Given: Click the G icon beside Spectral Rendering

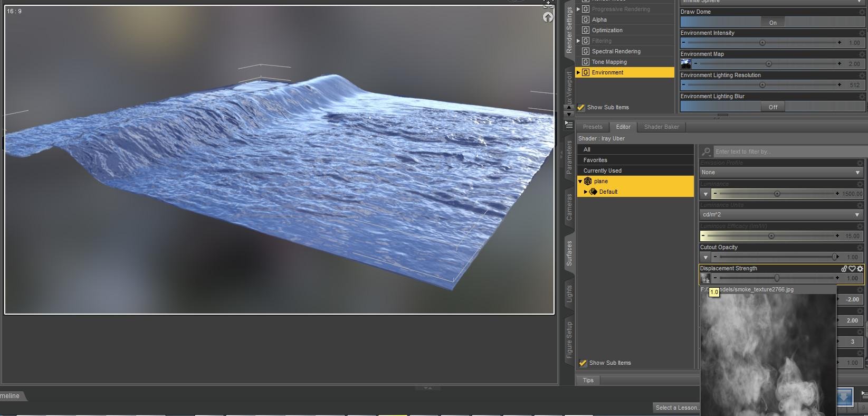Looking at the screenshot, I should 586,51.
